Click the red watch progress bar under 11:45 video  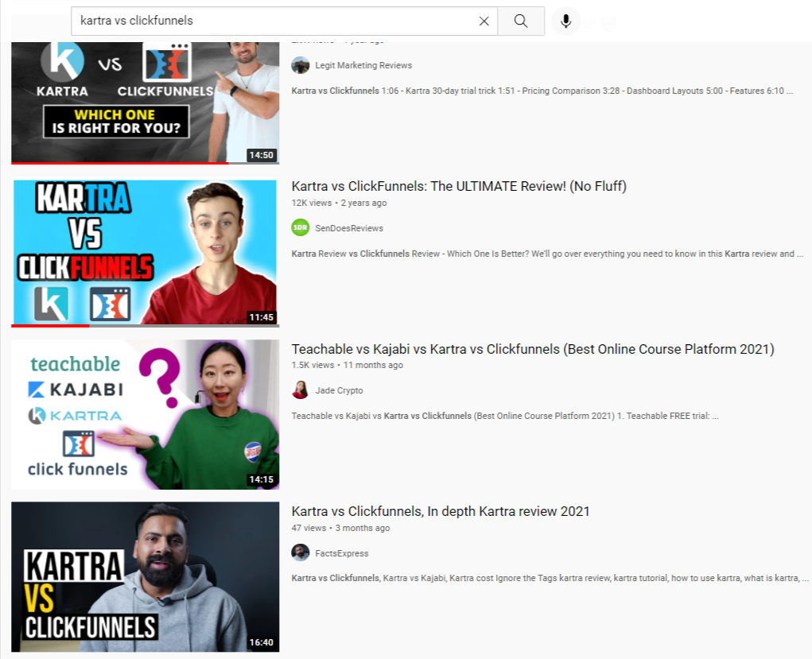(x=50, y=326)
